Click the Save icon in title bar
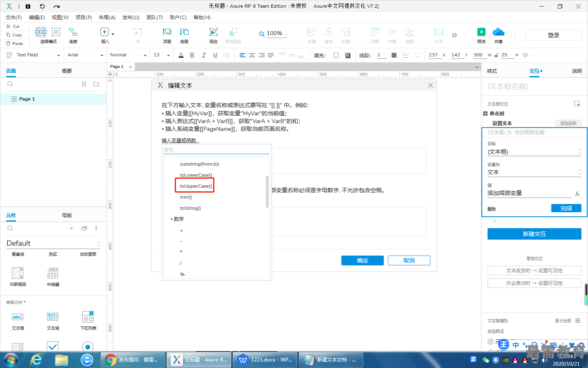 point(28,6)
